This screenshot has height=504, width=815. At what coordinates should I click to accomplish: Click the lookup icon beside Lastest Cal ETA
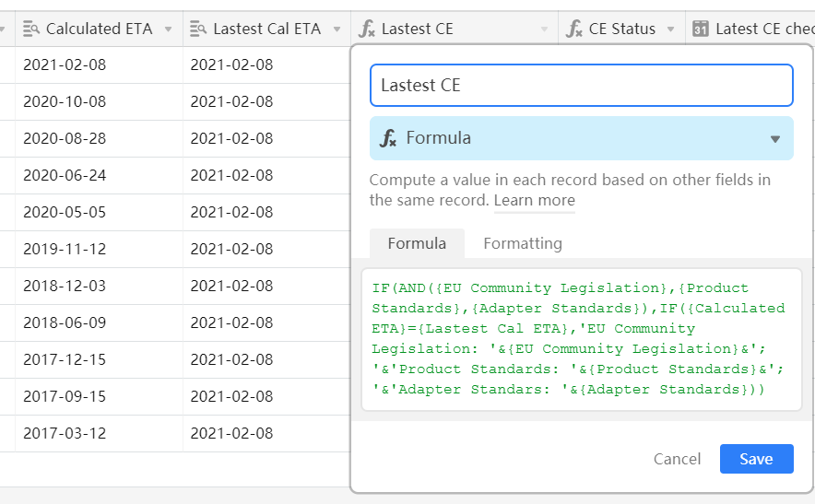coord(198,29)
